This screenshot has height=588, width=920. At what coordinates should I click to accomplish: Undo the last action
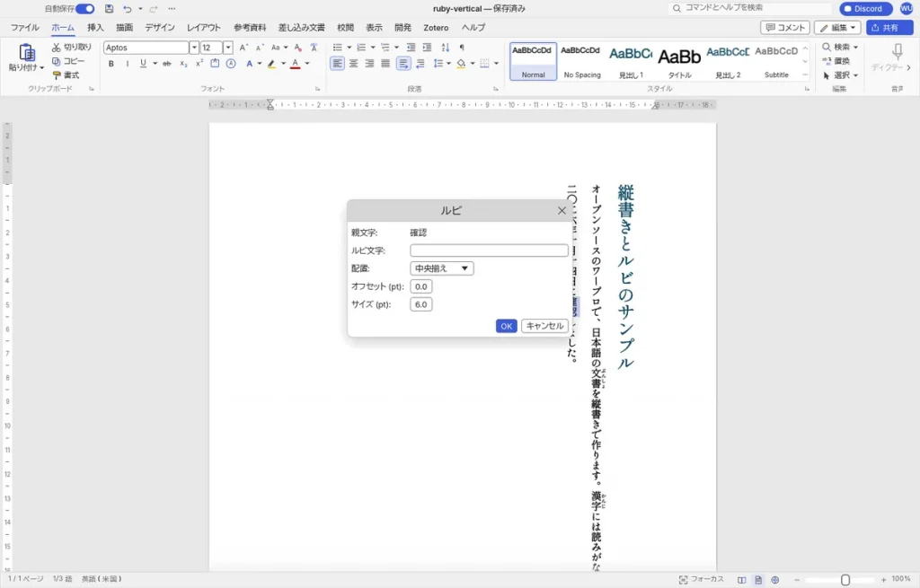click(127, 9)
